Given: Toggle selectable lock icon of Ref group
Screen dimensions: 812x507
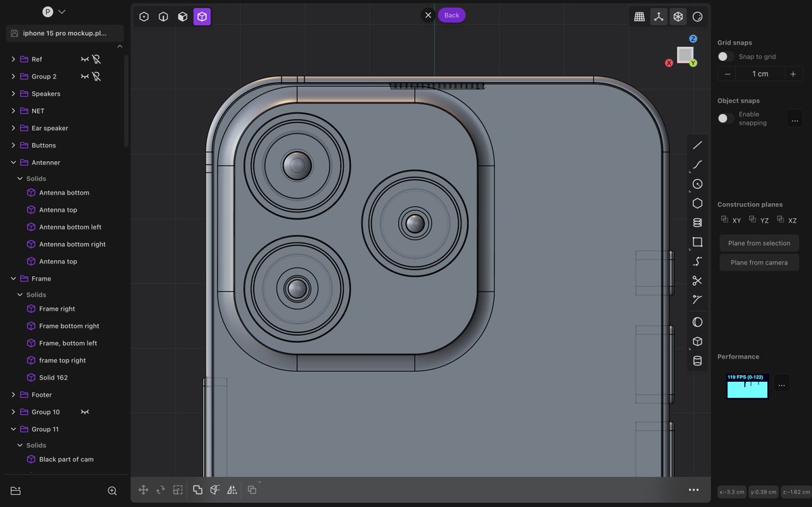Looking at the screenshot, I should pos(97,60).
